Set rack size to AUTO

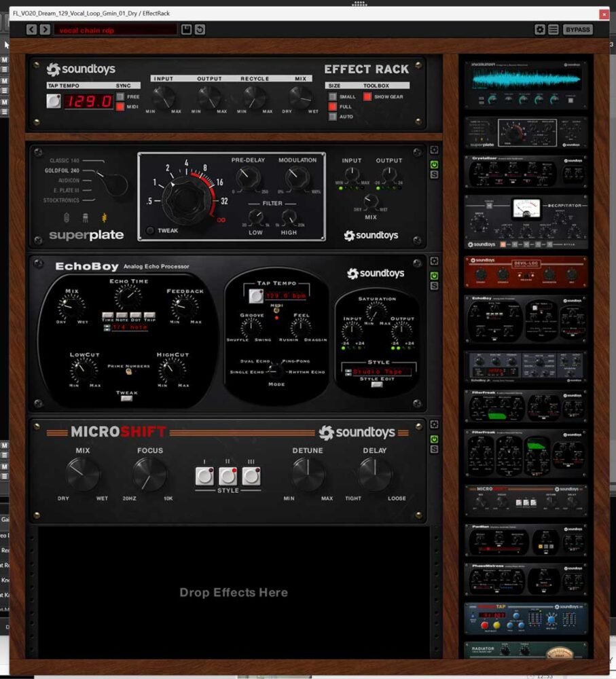(333, 117)
